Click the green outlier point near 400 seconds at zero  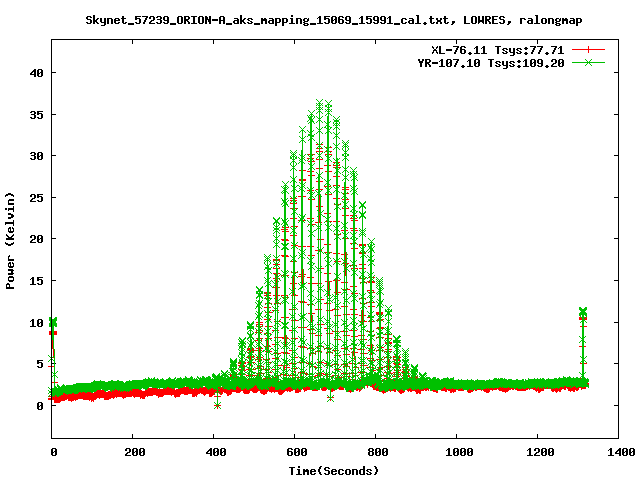pyautogui.click(x=218, y=405)
